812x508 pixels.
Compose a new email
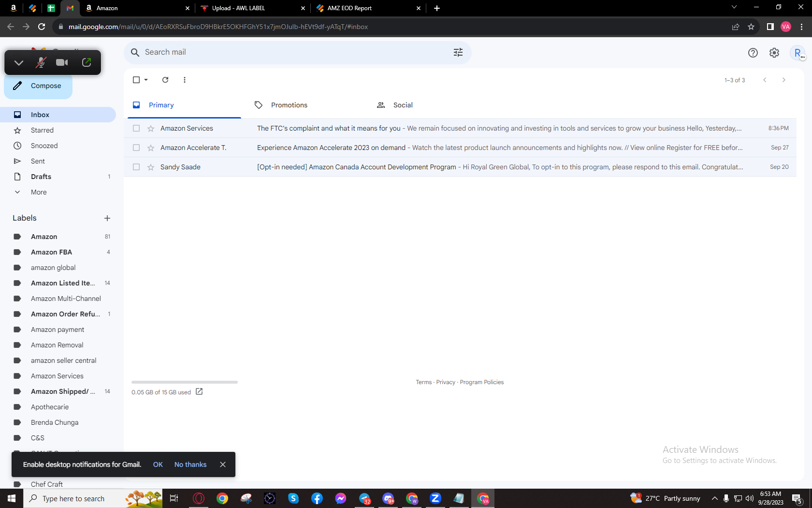pos(38,86)
